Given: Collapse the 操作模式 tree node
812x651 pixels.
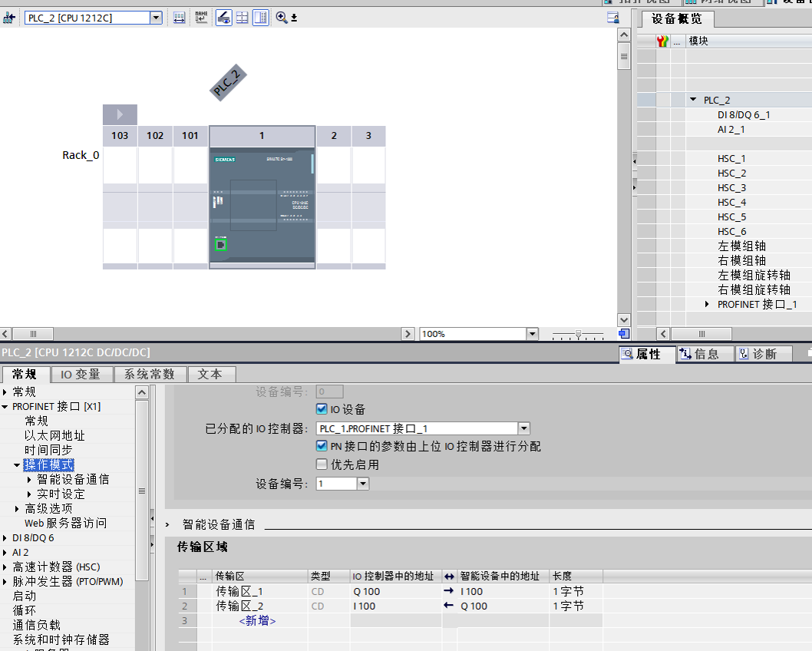Looking at the screenshot, I should tap(17, 465).
